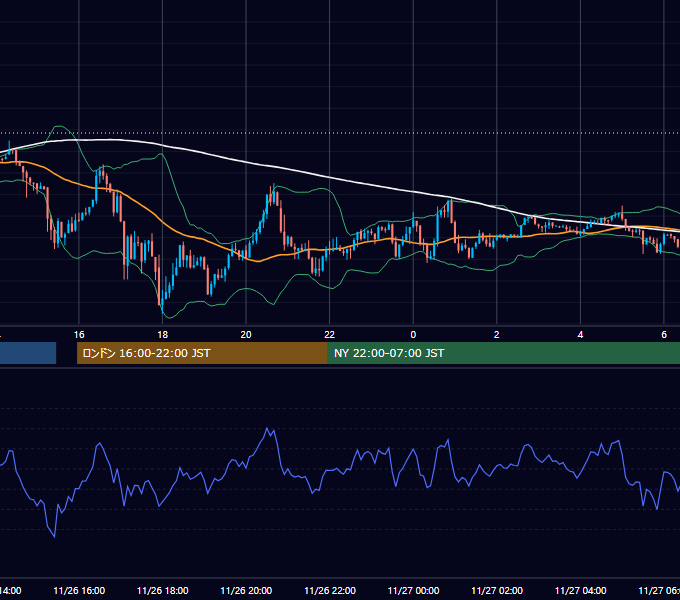Image resolution: width=680 pixels, height=600 pixels.
Task: Click the 11/26 16:00 date label
Action: 79,591
